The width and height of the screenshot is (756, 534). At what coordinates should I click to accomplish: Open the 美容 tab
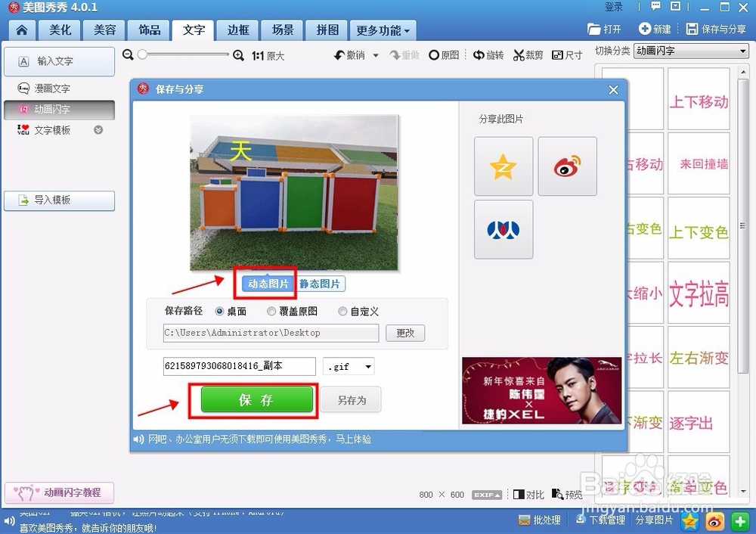tap(104, 30)
